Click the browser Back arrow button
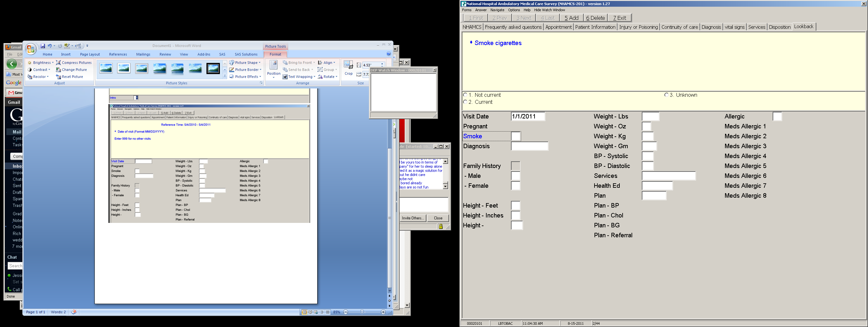The height and width of the screenshot is (327, 868). 12,64
